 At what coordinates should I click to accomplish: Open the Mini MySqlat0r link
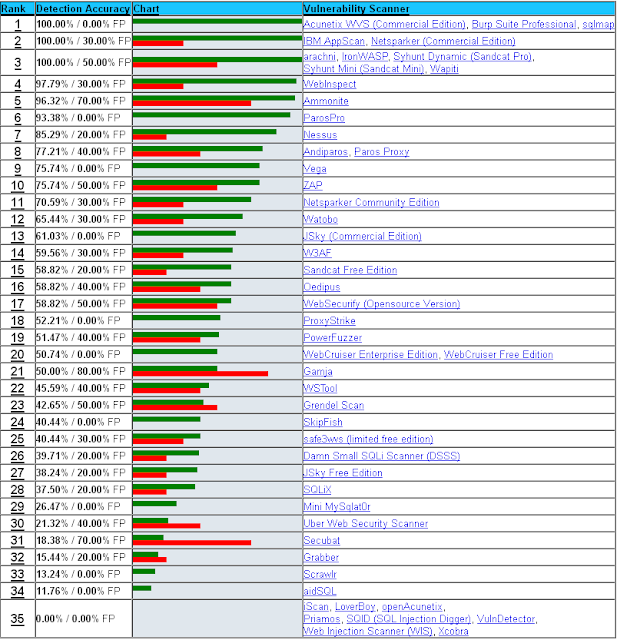tap(337, 507)
